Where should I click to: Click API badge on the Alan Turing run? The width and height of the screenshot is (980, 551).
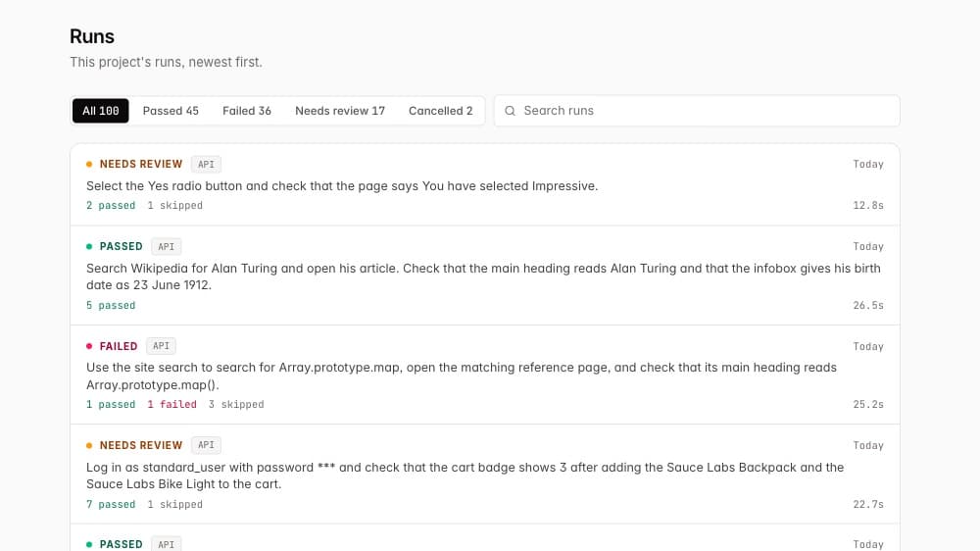coord(167,246)
